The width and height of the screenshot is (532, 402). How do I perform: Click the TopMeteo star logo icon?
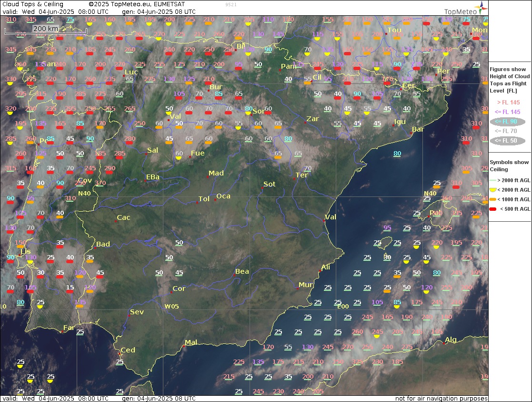pos(481,8)
